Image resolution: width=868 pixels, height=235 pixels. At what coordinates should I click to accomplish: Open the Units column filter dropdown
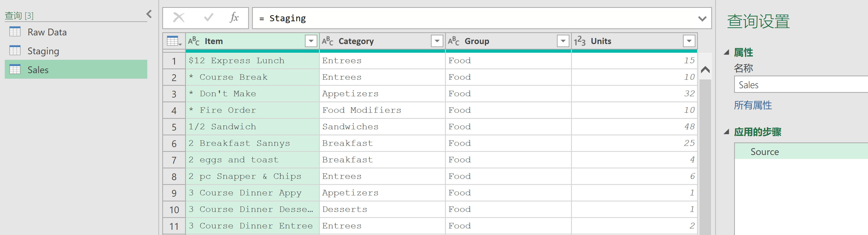click(x=689, y=41)
